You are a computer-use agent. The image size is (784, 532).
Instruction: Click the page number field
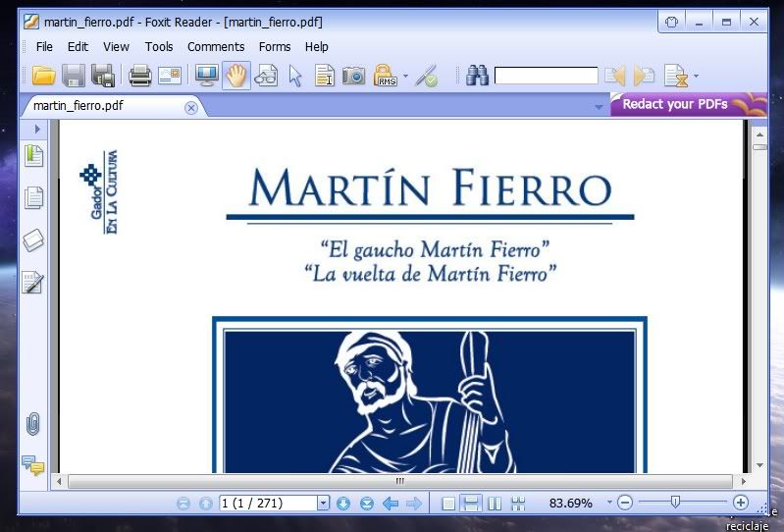point(269,503)
